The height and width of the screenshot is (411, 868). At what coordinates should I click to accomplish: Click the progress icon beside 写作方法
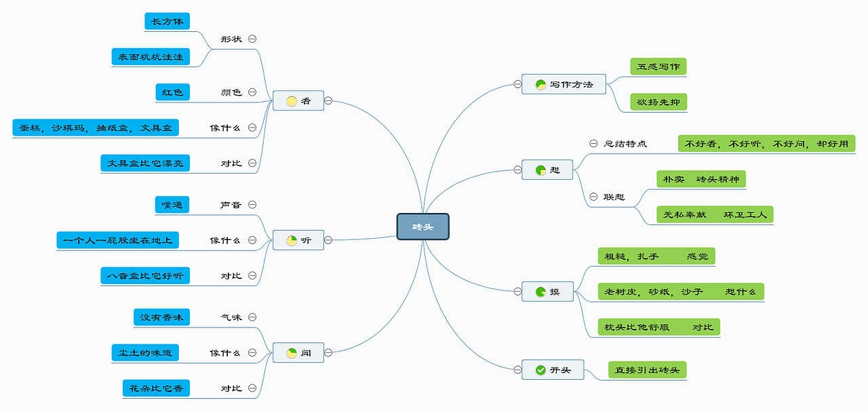pos(540,85)
